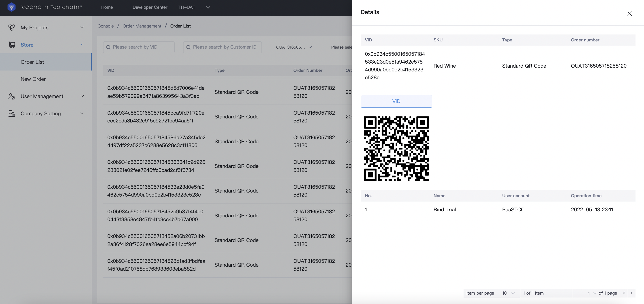
Task: Go to next page arrow
Action: pos(631,293)
